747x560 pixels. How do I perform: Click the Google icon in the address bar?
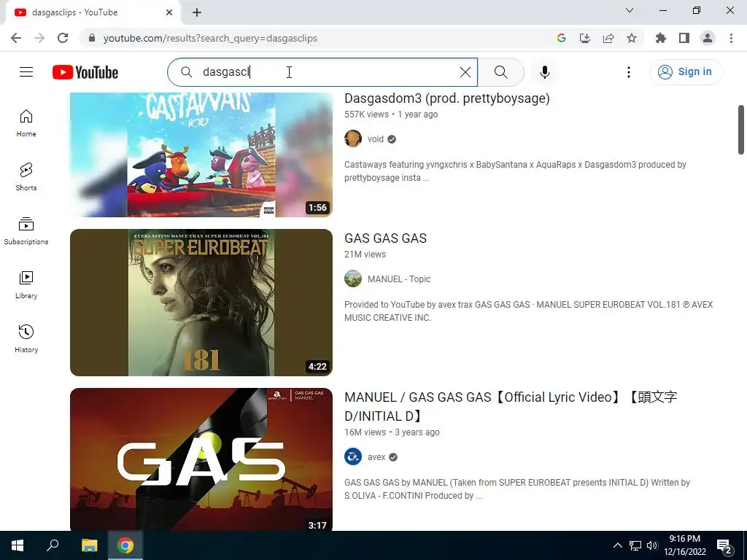(x=561, y=38)
